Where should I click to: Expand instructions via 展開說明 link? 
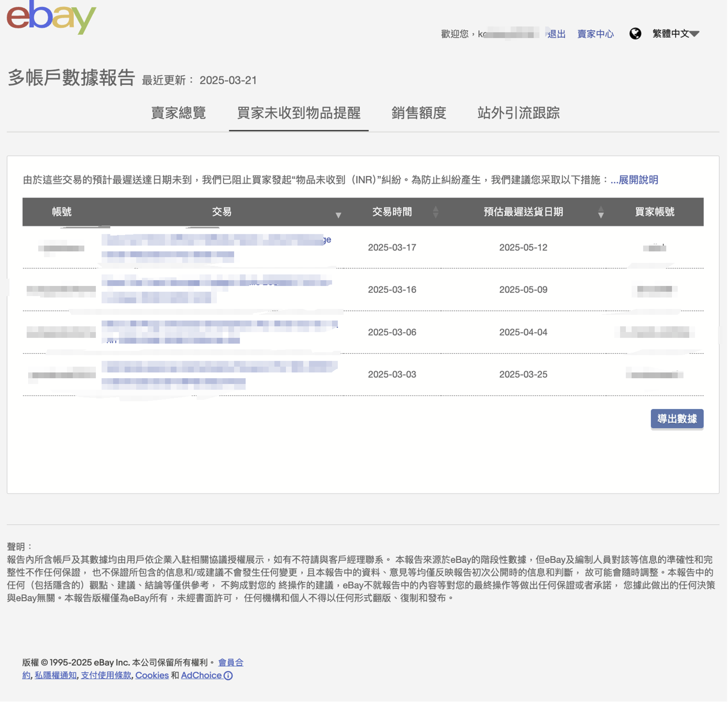pos(634,180)
